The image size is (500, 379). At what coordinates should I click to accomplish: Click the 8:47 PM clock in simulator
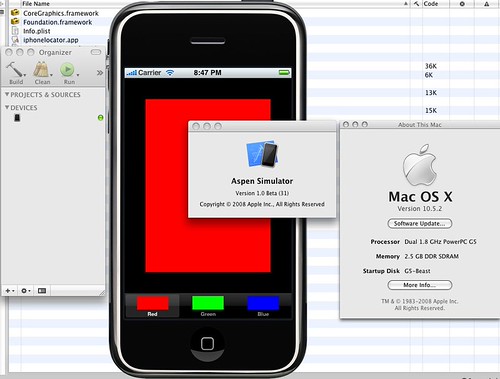(x=207, y=72)
